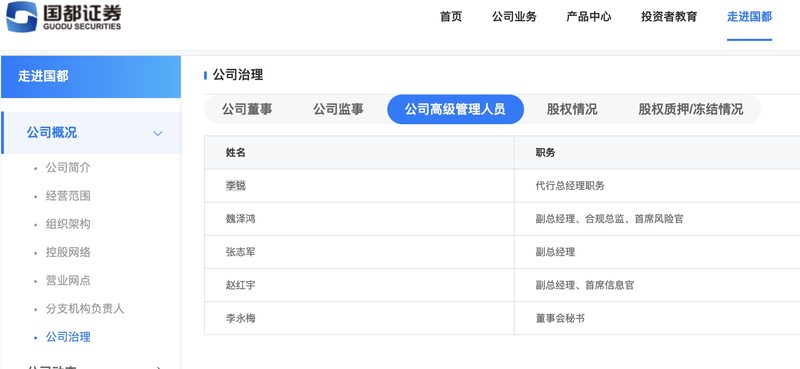Switch to the 股权情况 tab
Image resolution: width=800 pixels, height=369 pixels.
pyautogui.click(x=572, y=109)
